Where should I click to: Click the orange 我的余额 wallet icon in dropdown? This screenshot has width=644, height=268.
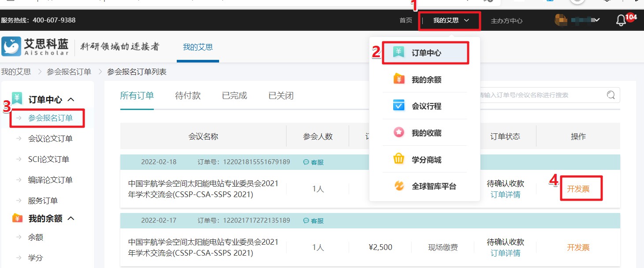click(398, 79)
